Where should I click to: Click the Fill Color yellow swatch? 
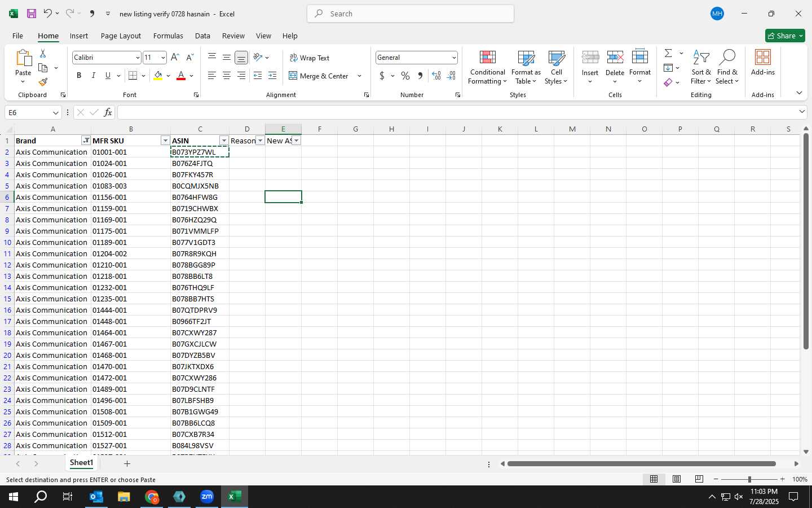[x=158, y=76]
